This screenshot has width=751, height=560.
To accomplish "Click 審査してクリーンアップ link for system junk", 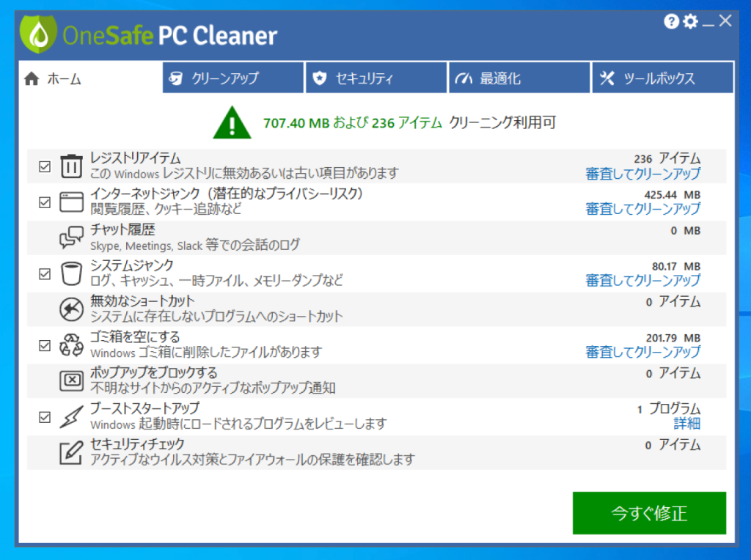I will coord(642,281).
